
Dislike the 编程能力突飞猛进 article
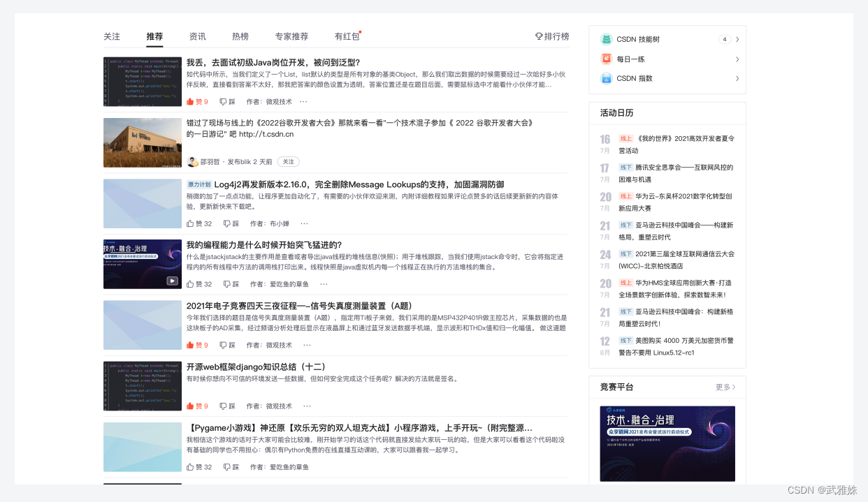click(x=231, y=284)
